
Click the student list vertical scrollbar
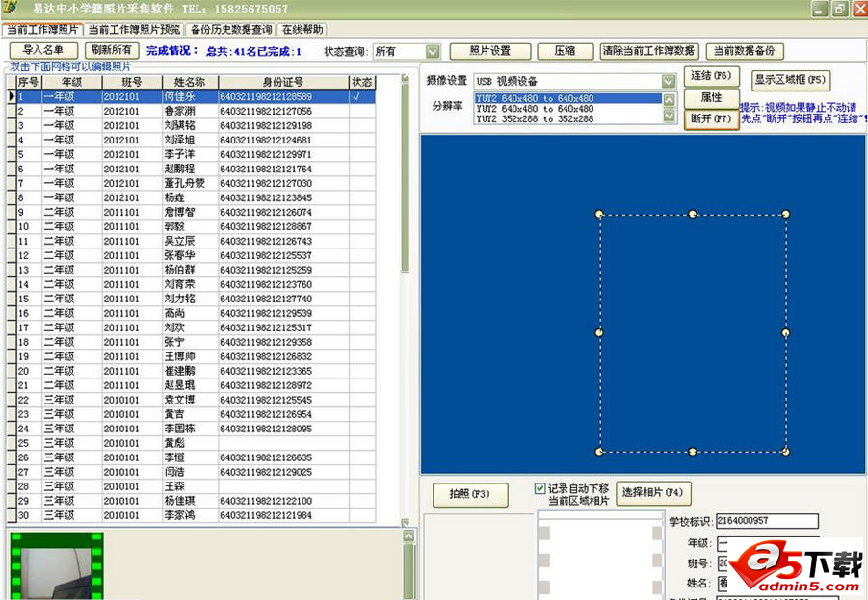pyautogui.click(x=406, y=289)
